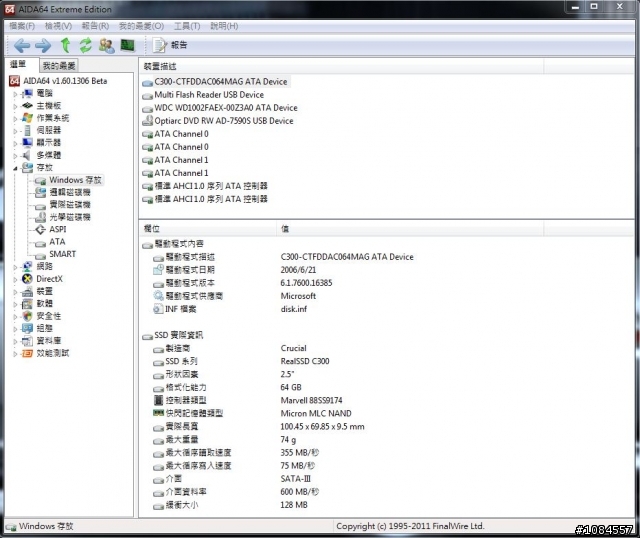
Task: Collapse the 存放 storage tree node
Action: (15, 168)
